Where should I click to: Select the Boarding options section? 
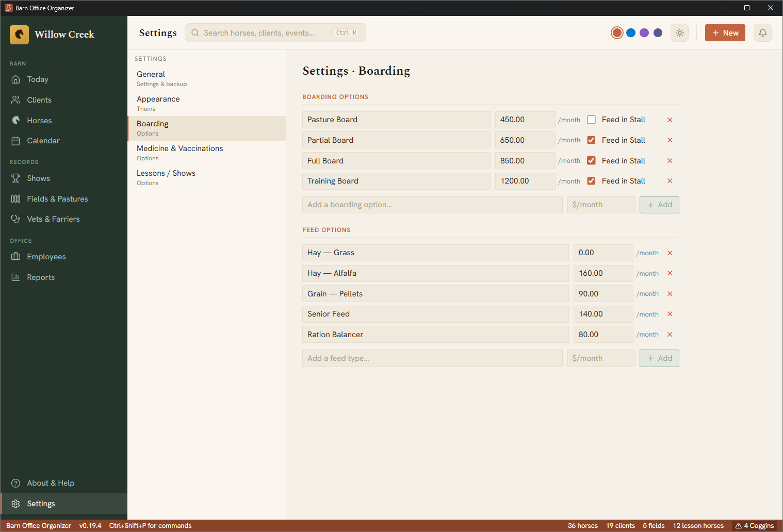coord(207,128)
